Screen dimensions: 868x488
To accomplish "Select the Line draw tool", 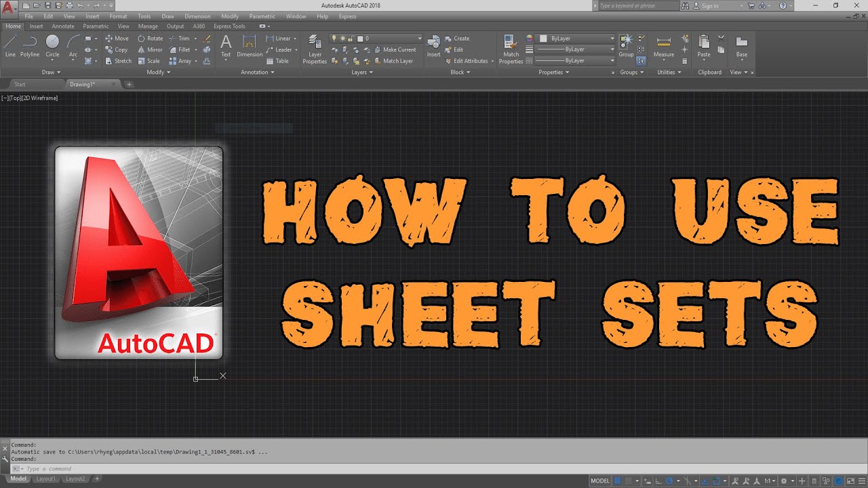I will 10,46.
